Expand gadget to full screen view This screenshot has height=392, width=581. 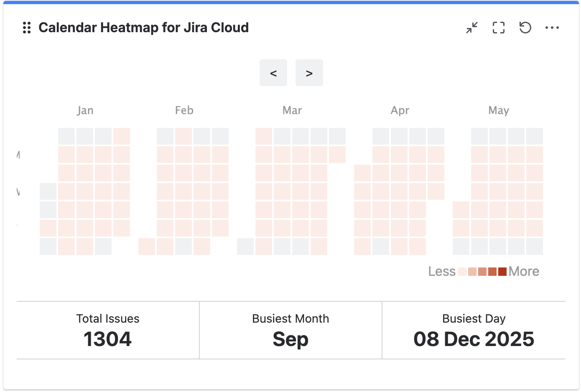499,28
